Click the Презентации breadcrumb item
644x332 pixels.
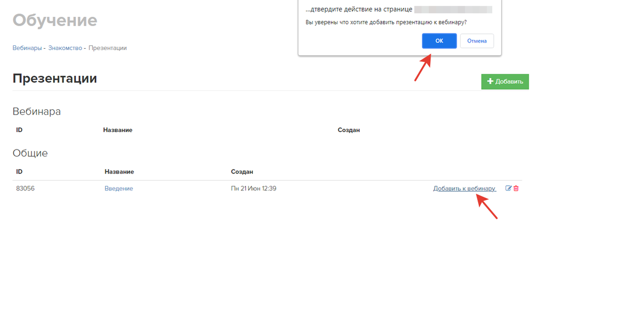coord(108,48)
